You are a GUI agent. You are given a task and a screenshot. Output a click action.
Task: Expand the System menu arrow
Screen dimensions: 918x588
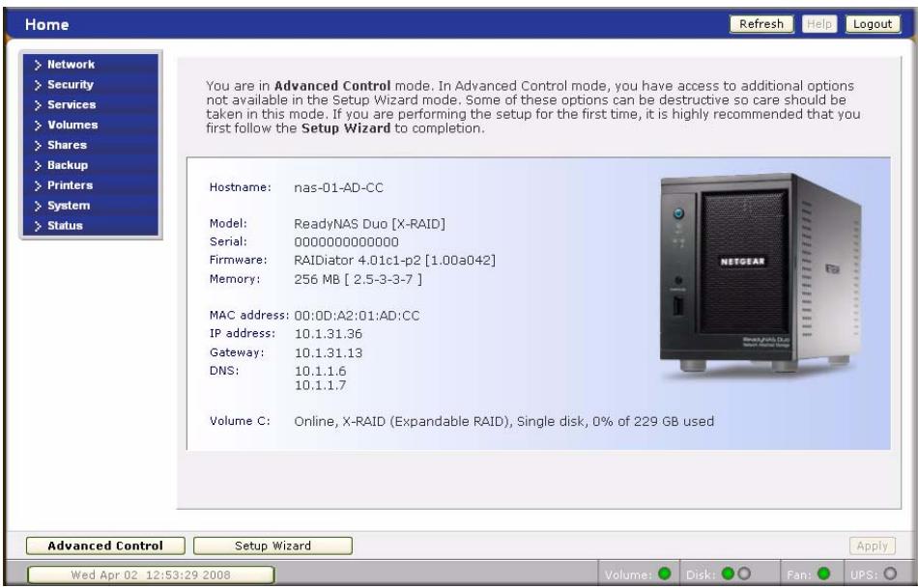[x=38, y=207]
